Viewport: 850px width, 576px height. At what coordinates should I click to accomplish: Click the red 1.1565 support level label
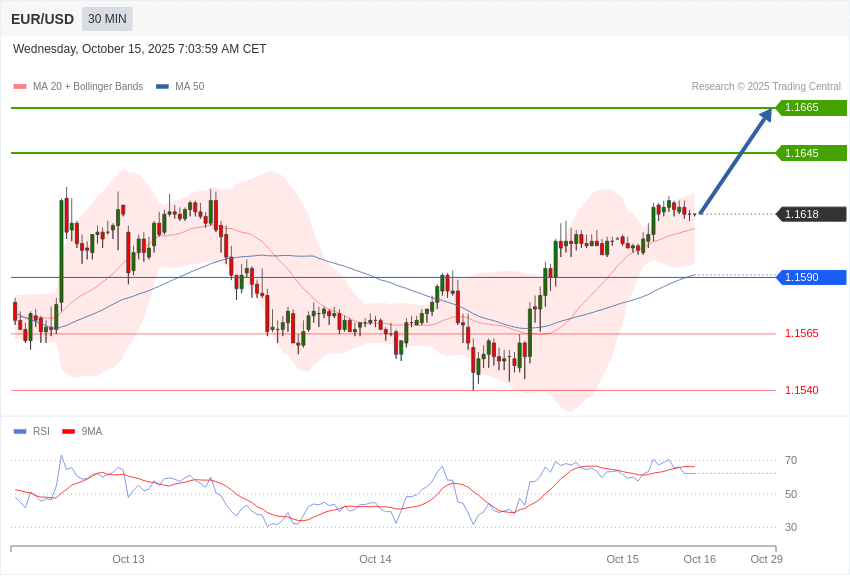pos(801,334)
